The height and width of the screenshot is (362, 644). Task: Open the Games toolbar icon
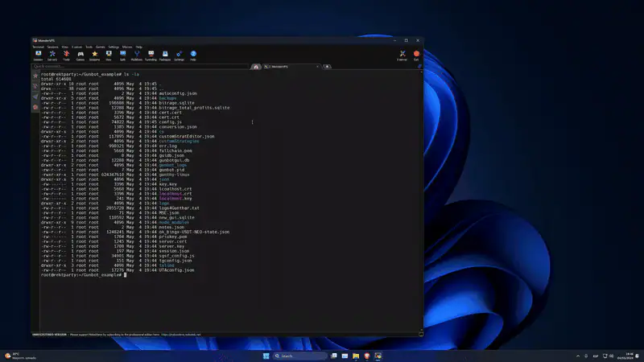pyautogui.click(x=80, y=56)
